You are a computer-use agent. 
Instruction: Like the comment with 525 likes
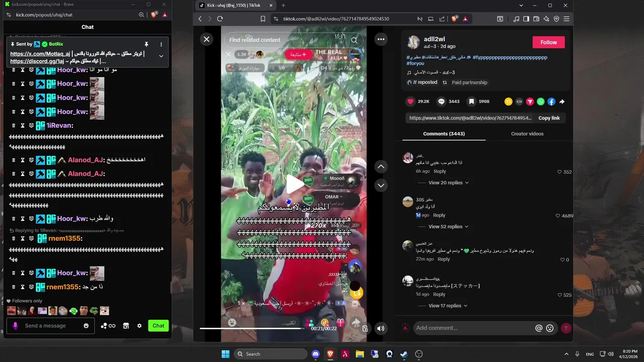(x=559, y=295)
